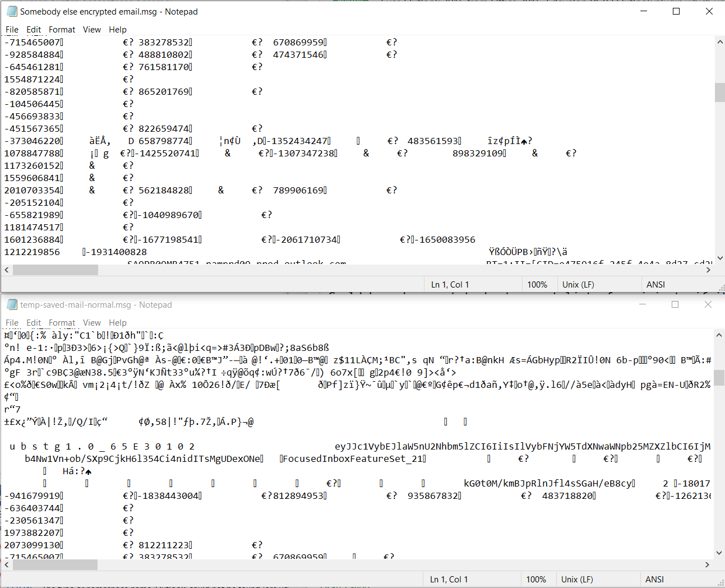Image resolution: width=725 pixels, height=588 pixels.
Task: Close the Somebody else encrypted email window
Action: pos(709,11)
